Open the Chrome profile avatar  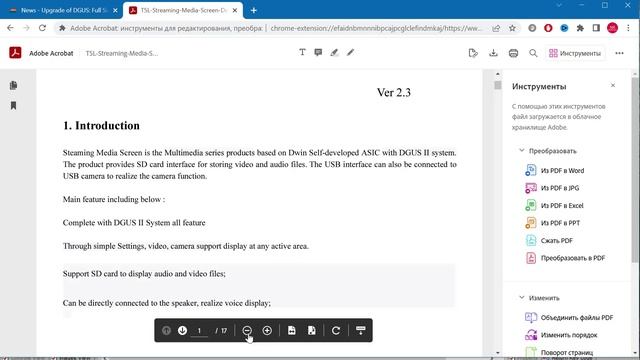pos(612,28)
